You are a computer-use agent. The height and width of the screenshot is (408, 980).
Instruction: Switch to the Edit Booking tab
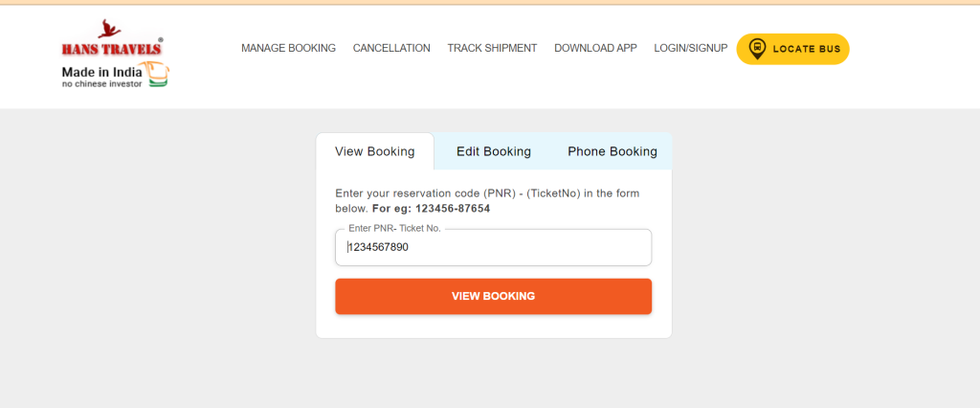tap(494, 151)
